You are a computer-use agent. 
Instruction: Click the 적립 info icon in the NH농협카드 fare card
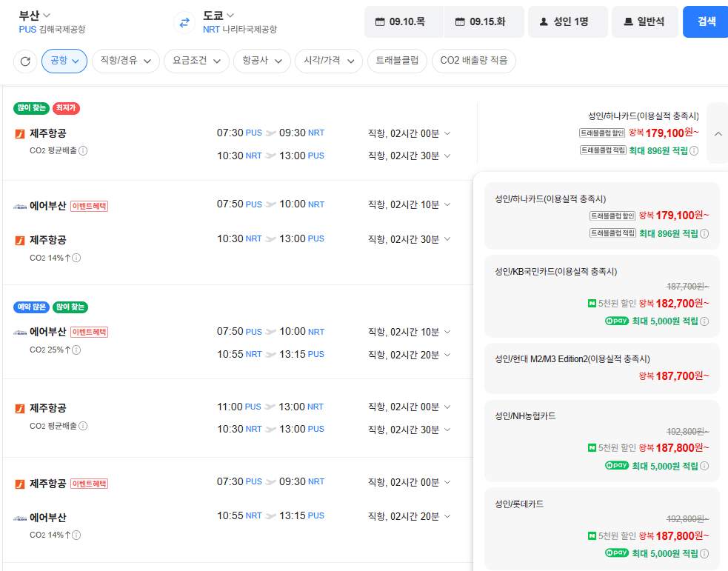click(x=704, y=466)
